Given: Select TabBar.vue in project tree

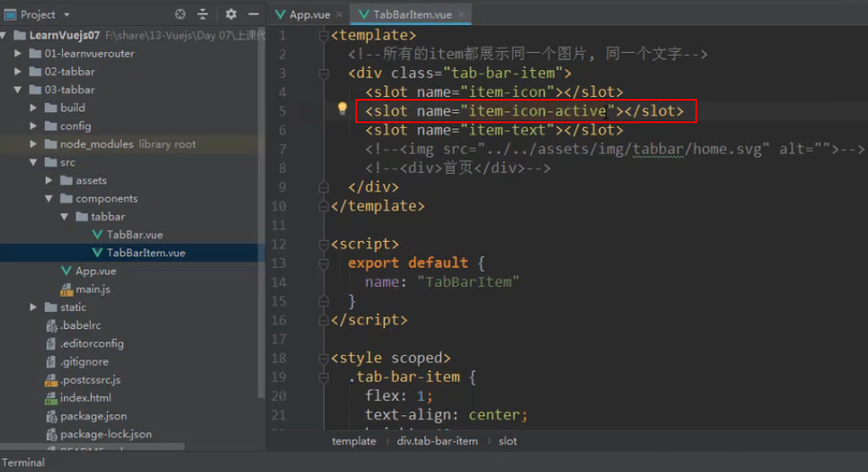Looking at the screenshot, I should 135,235.
